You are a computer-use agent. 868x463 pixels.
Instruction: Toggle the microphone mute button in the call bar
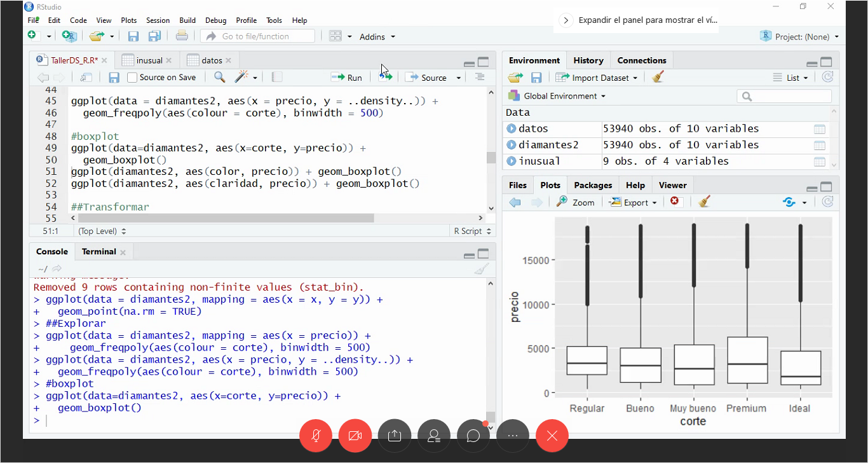pos(316,436)
